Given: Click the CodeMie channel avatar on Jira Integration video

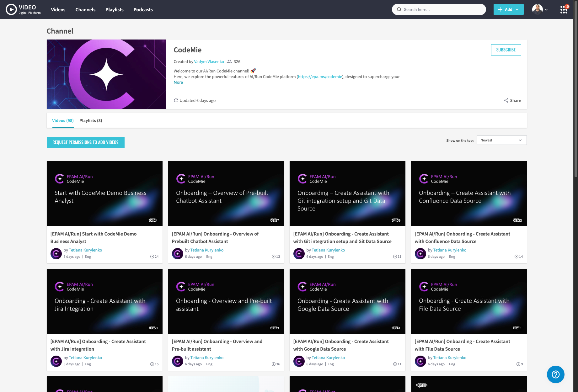Looking at the screenshot, I should (56, 361).
